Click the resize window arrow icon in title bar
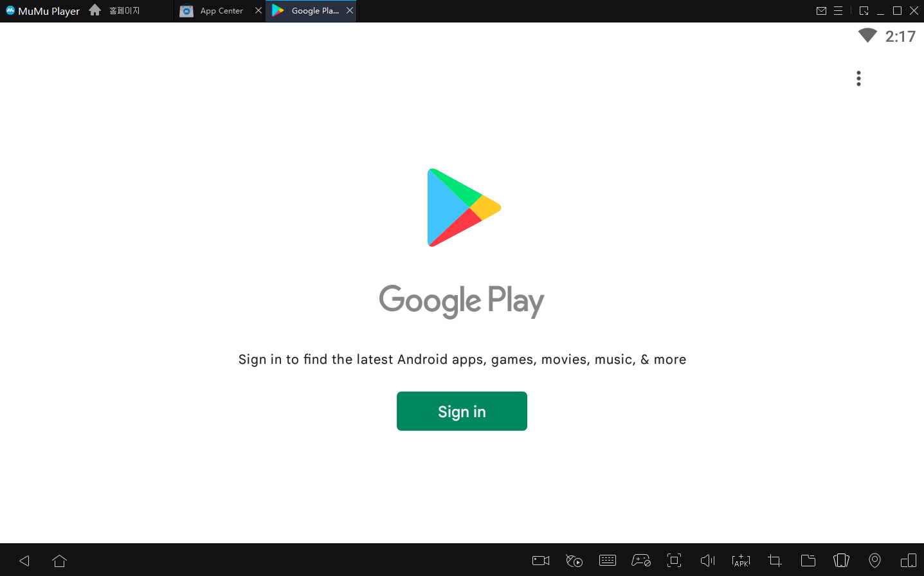924x576 pixels. pyautogui.click(x=864, y=11)
